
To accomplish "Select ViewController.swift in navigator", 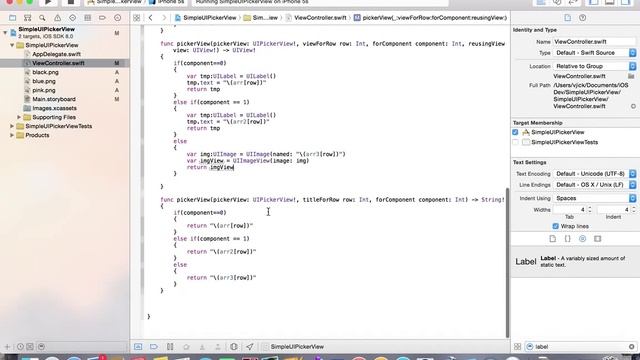I will [x=58, y=63].
